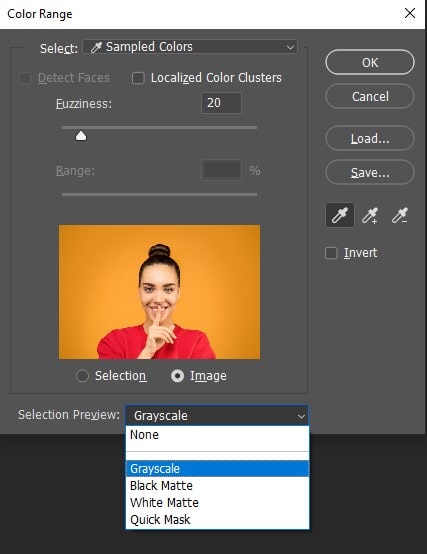Collapse the Selection Preview dropdown
Viewport: 427px width, 554px height.
coord(217,416)
